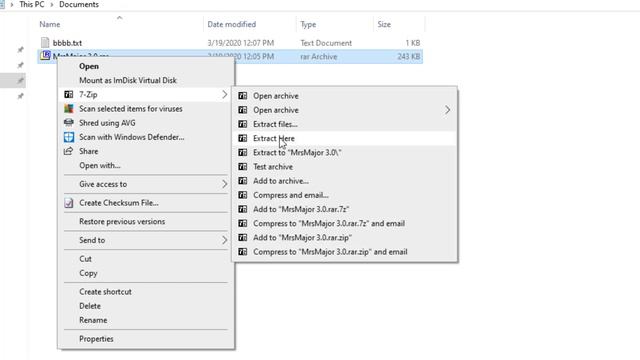
Task: Click Documents in the address breadcrumb
Action: (79, 5)
